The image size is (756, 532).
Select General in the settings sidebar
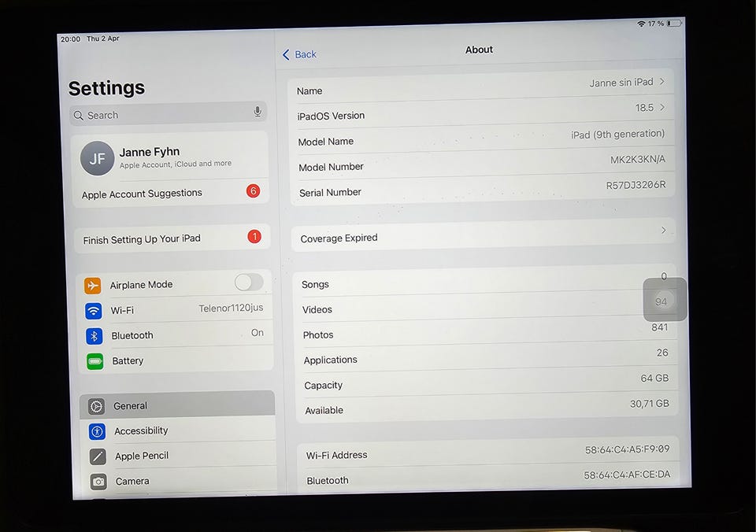[x=177, y=405]
